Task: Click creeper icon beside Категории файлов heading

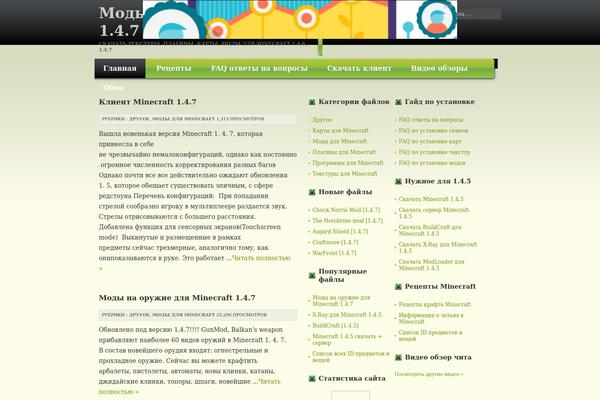Action: (312, 102)
